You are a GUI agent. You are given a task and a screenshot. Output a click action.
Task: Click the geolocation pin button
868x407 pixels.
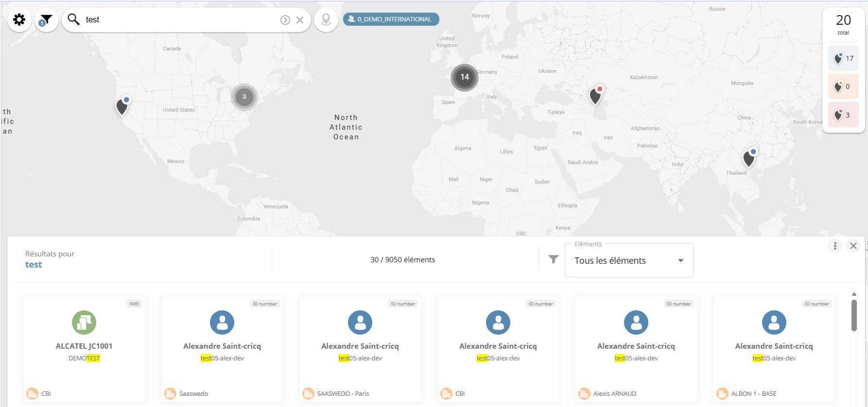point(326,20)
